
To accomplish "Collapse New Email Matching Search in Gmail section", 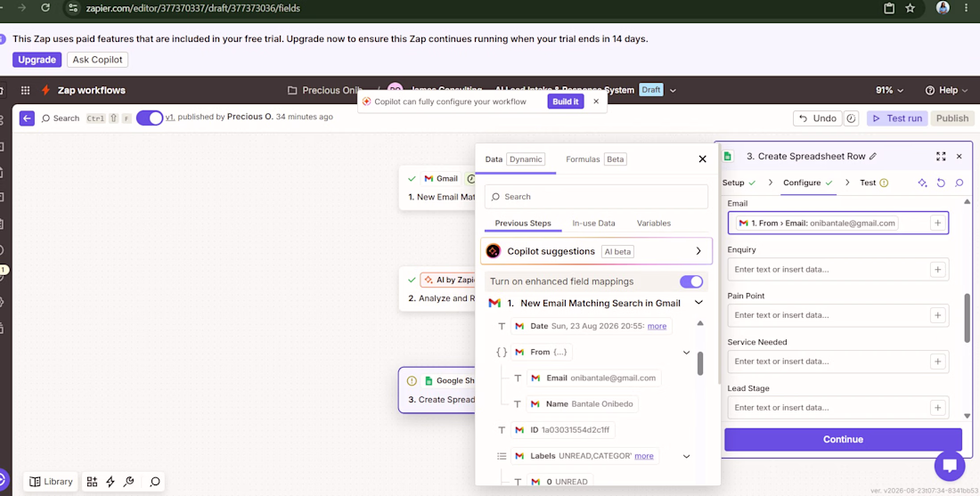I will (x=698, y=303).
